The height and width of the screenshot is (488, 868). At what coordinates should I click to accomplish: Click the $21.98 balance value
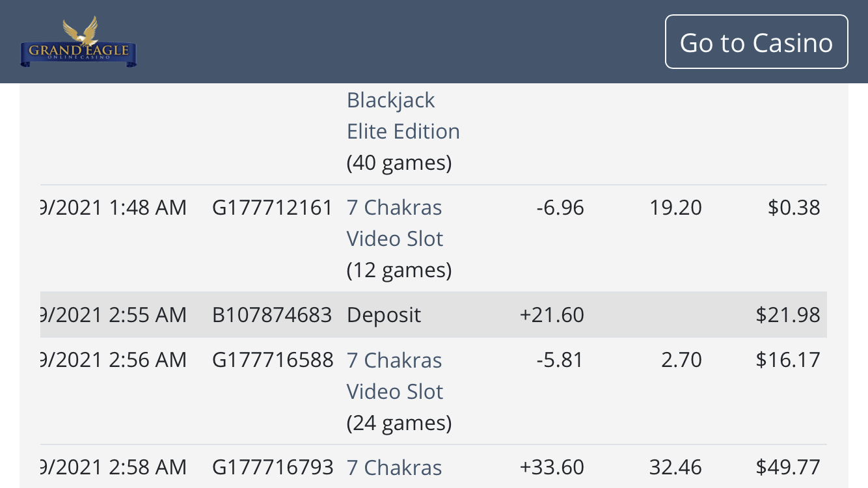pos(787,315)
